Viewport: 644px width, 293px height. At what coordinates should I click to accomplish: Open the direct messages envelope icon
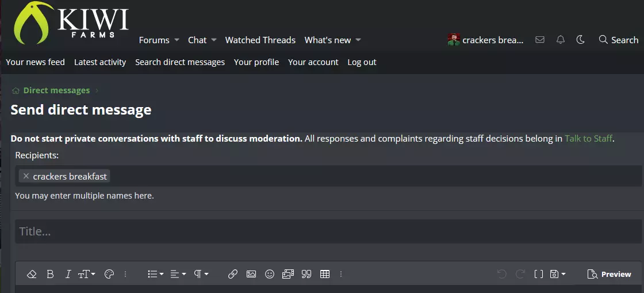click(x=540, y=40)
